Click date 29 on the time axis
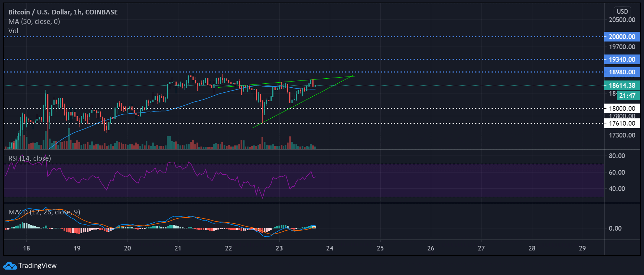Screen dimensions: 644x275 (x=583, y=248)
